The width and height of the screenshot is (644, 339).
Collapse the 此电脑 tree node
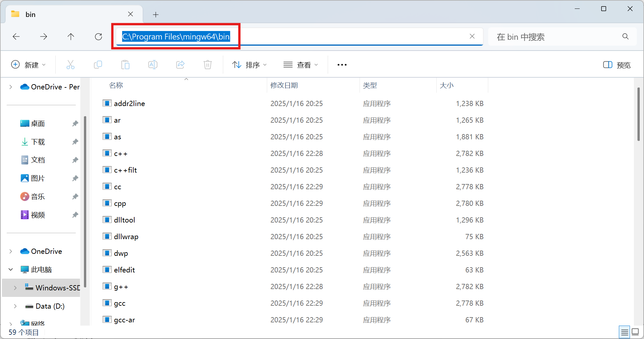(x=11, y=270)
